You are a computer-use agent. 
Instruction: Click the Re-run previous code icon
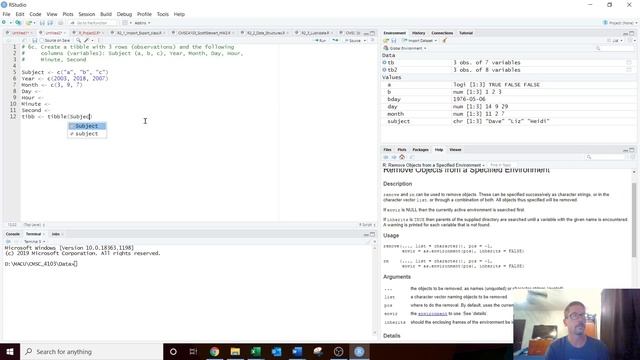point(335,40)
